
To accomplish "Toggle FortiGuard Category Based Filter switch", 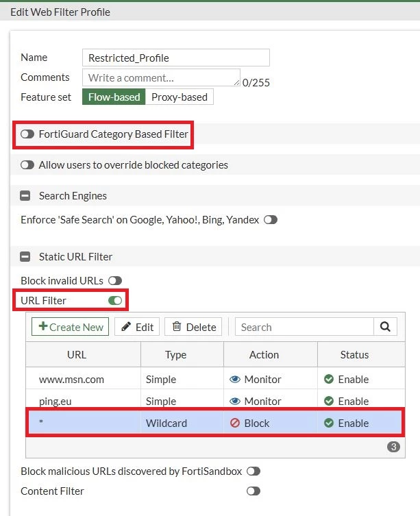I will tap(27, 134).
